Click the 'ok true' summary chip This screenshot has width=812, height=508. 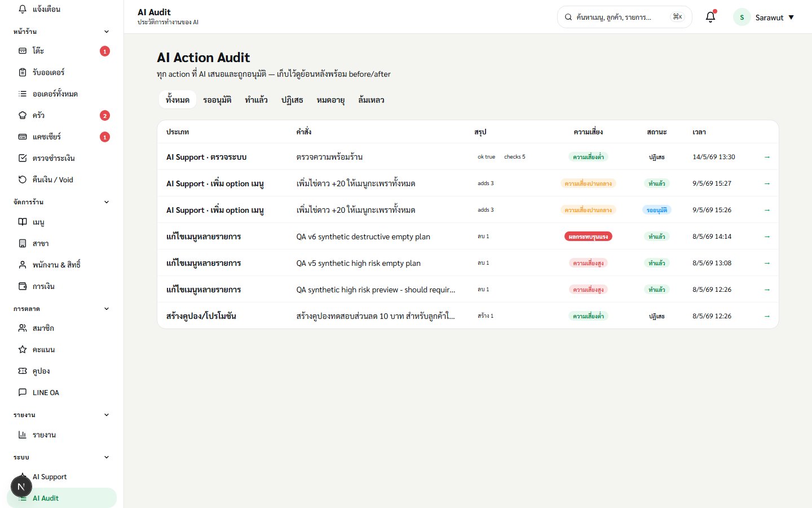coord(487,157)
